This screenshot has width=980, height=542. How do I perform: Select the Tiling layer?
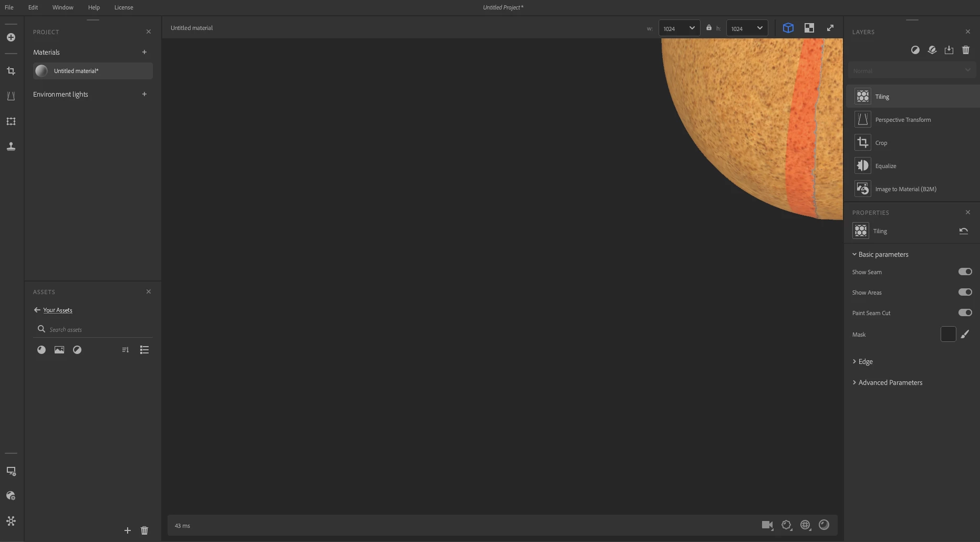point(912,97)
